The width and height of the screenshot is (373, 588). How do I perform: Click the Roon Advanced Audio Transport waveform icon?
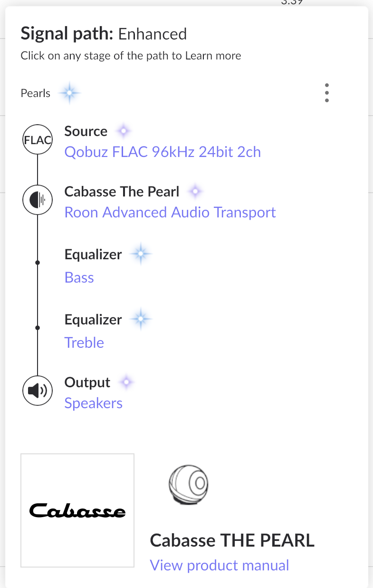point(38,200)
